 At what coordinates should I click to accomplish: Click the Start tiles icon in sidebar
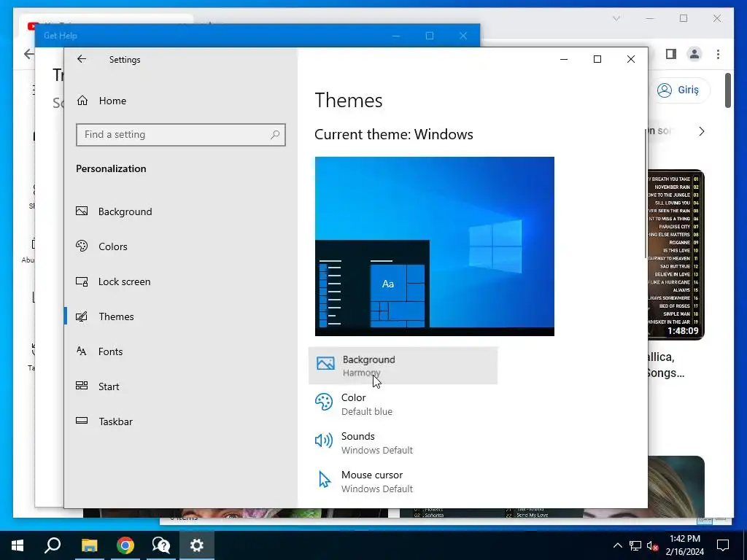click(82, 386)
